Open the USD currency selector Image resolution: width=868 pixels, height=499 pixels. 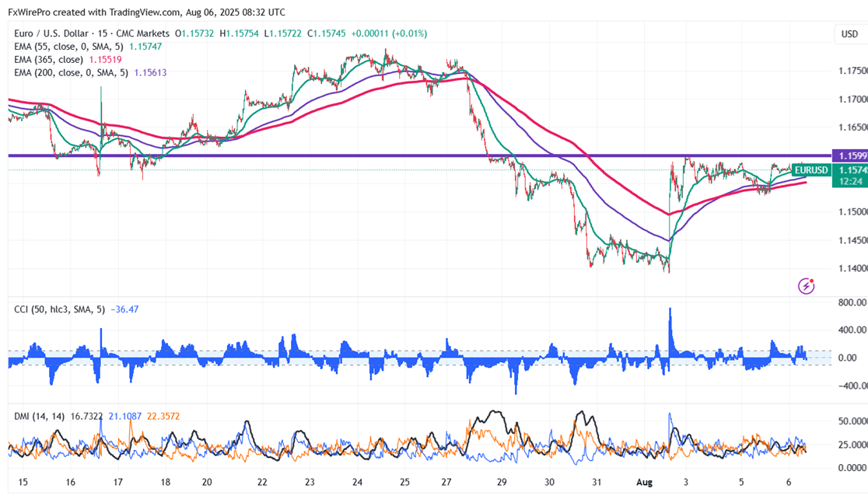coord(850,34)
